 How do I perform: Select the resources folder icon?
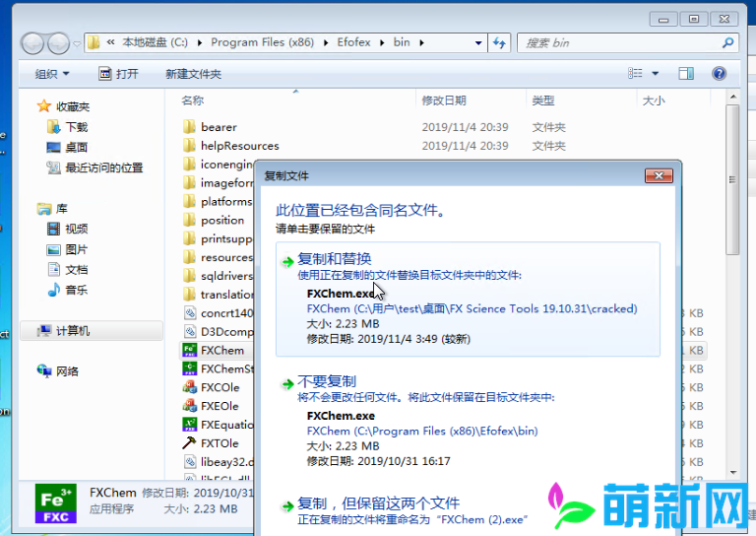pyautogui.click(x=189, y=257)
